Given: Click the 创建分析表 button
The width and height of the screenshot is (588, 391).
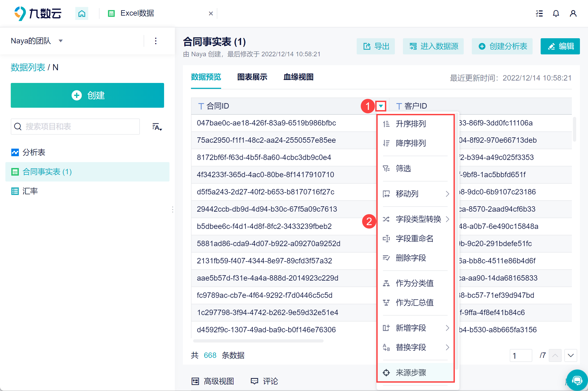Looking at the screenshot, I should (502, 46).
